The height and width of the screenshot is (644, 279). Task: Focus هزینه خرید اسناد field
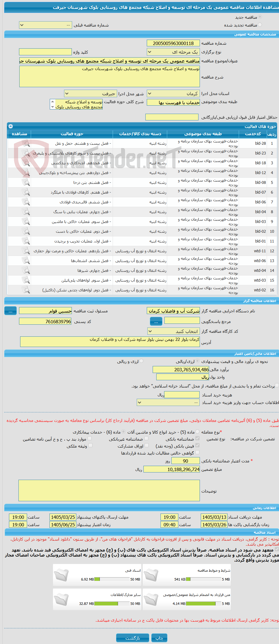(x=182, y=395)
